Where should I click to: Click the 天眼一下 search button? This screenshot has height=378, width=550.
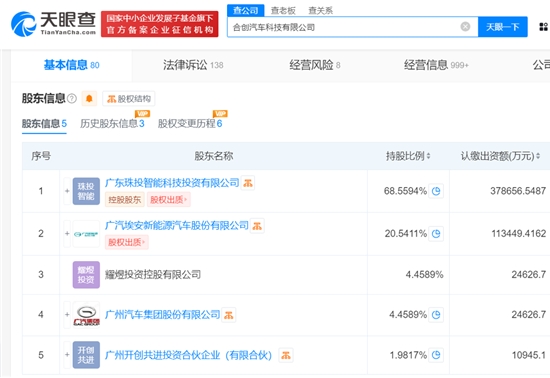[503, 27]
